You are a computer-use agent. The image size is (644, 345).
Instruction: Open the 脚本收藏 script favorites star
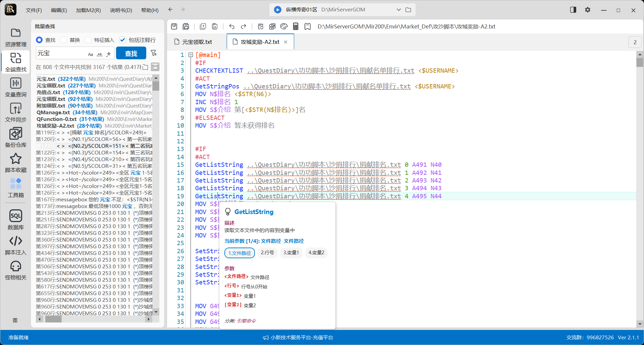[15, 163]
